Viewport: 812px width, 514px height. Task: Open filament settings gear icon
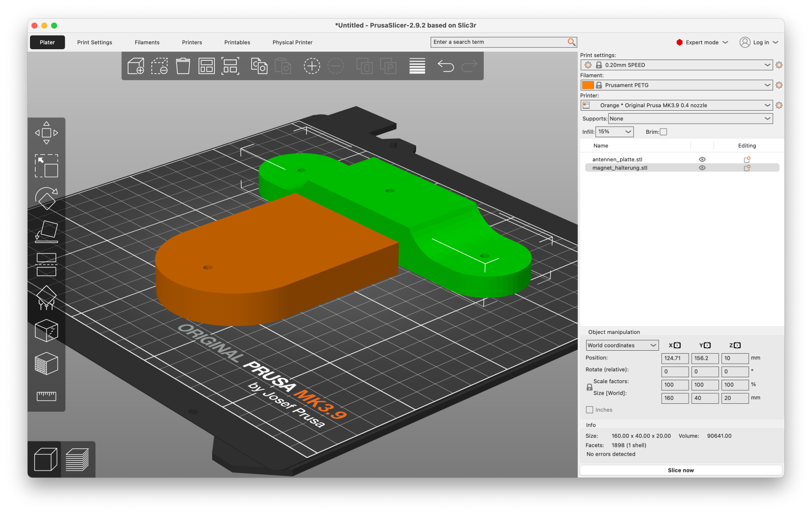[779, 85]
